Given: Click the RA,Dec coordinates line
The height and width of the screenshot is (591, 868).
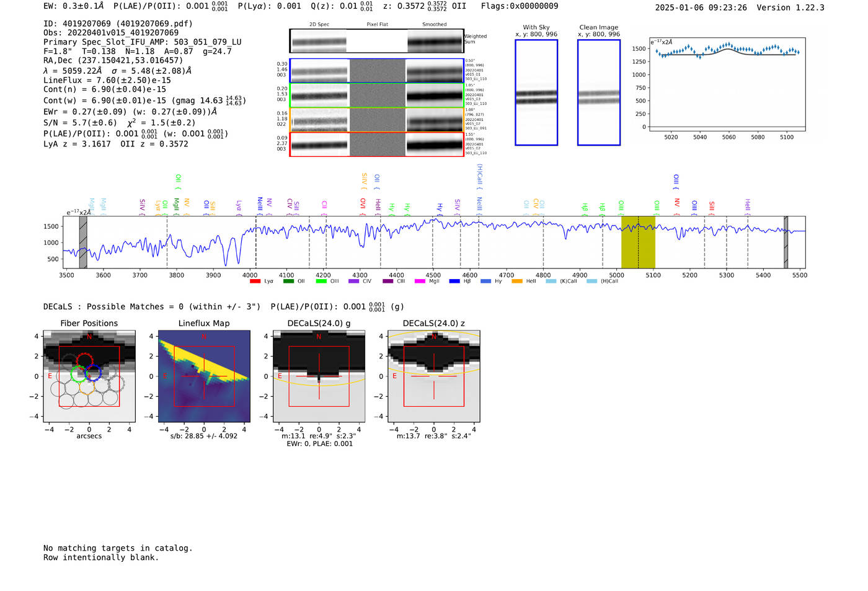Looking at the screenshot, I should click(x=113, y=60).
